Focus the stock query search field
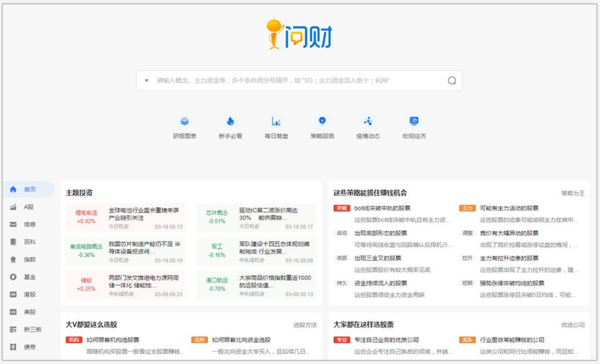Image resolution: width=600 pixels, height=364 pixels. [x=299, y=81]
